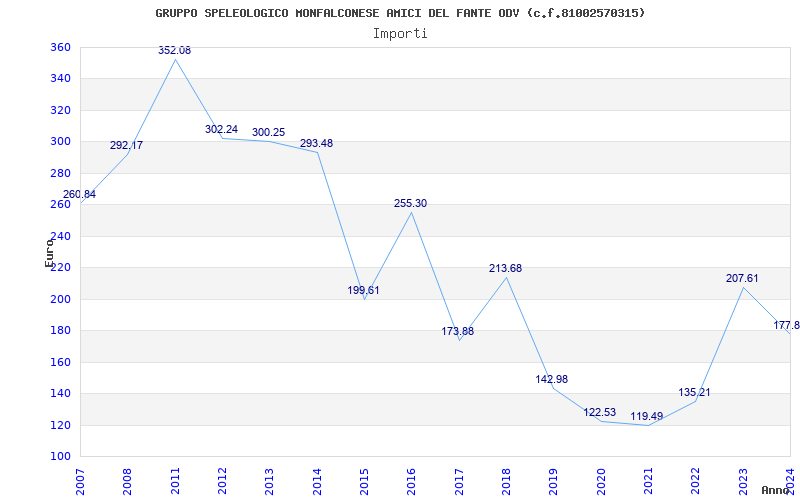Select the 142.98 data label
Viewport: 800px width, 500px height.
(552, 380)
